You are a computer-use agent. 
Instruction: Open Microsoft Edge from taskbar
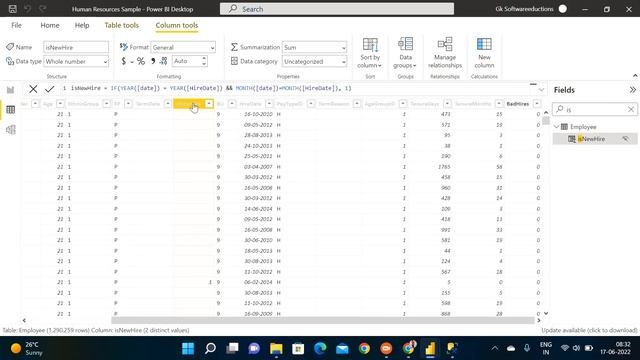tap(320, 348)
